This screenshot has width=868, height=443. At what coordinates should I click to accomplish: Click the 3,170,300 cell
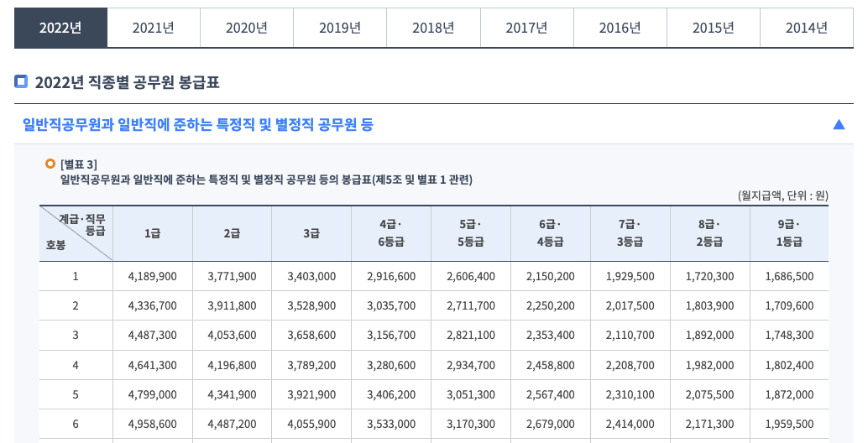coord(471,425)
